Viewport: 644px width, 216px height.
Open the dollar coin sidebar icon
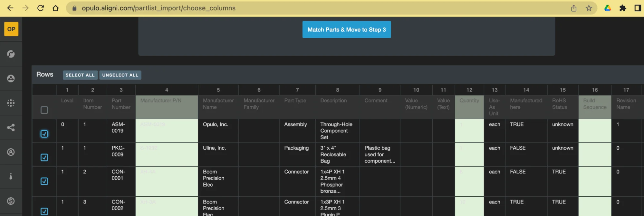click(11, 201)
